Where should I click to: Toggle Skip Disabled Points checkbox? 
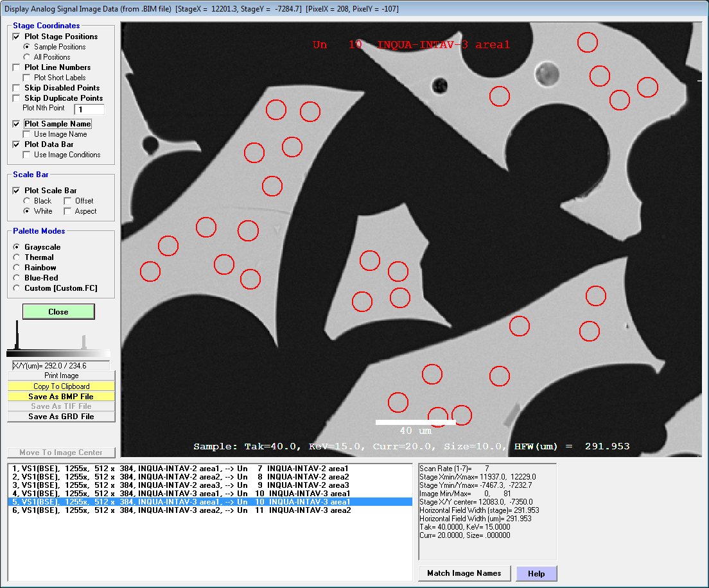coord(17,88)
